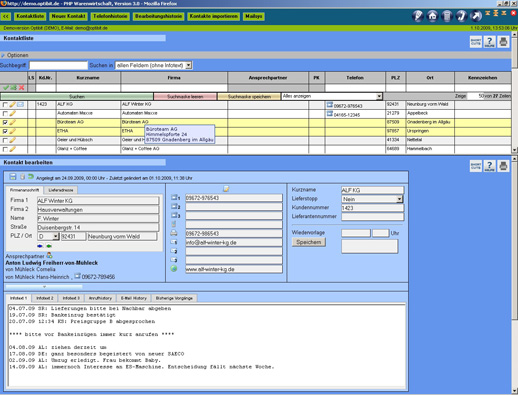Click the green return arrow in contact editor
The image size is (518, 395).
tap(31, 177)
